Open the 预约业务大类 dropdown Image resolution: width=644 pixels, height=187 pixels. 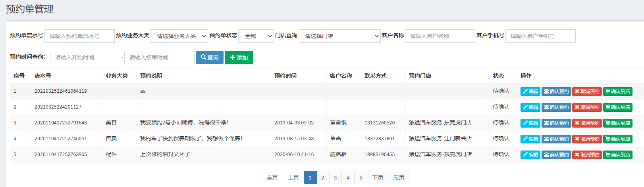(x=179, y=36)
